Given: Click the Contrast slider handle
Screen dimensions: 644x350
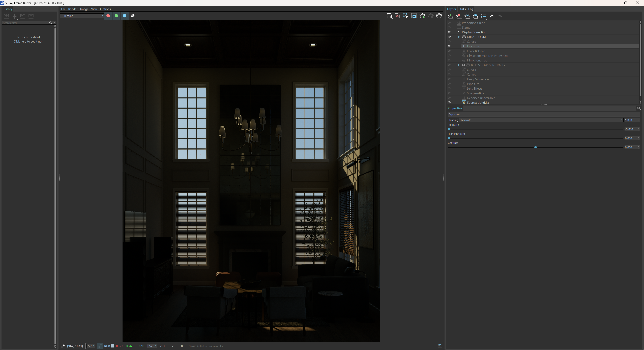Looking at the screenshot, I should (536, 147).
